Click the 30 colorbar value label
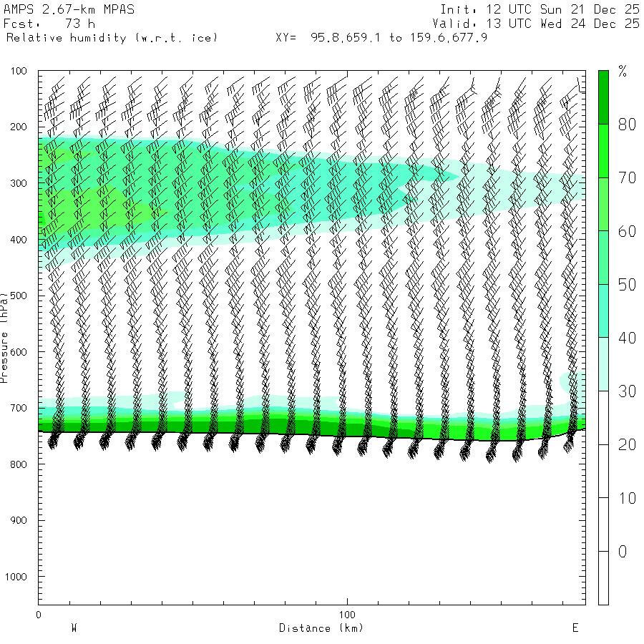 coord(627,391)
